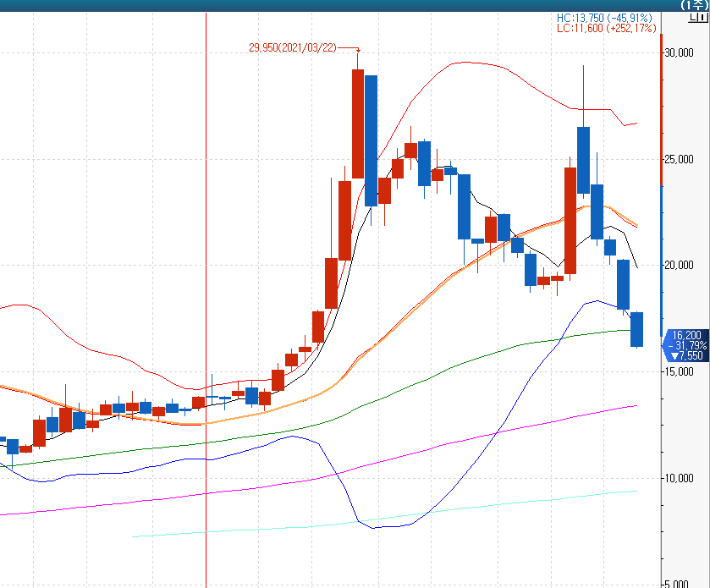Click the 1주 period label

click(x=692, y=5)
